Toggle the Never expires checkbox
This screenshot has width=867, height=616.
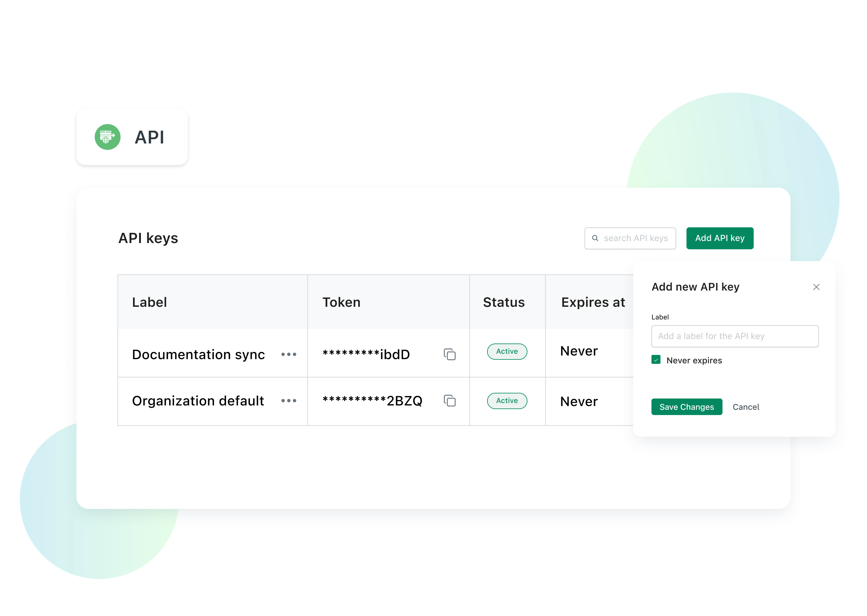pos(656,360)
